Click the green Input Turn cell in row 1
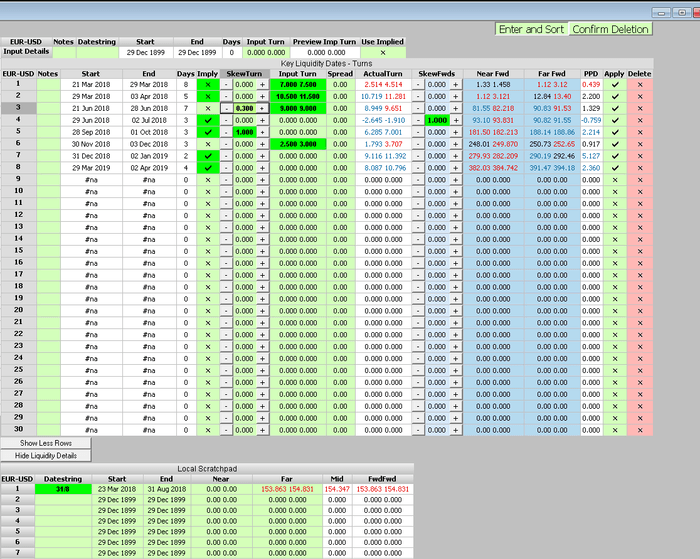 [299, 84]
